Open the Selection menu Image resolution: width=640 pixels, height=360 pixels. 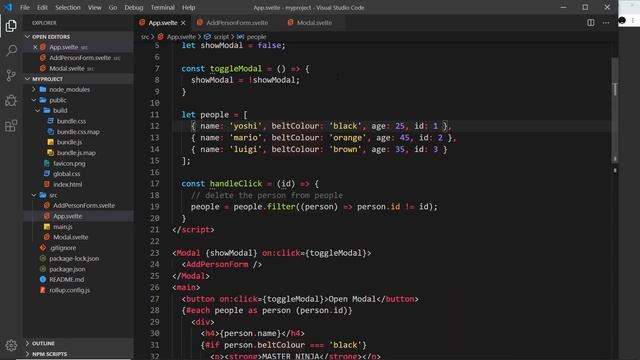point(68,7)
